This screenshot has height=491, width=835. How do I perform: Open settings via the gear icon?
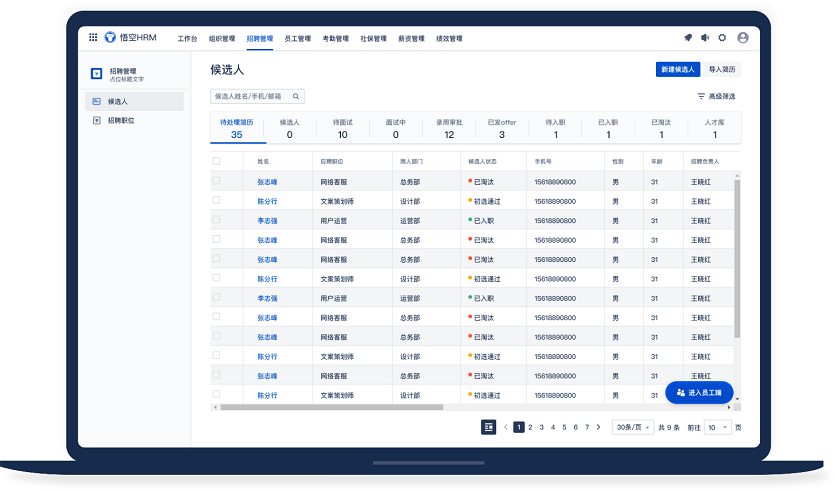coord(723,38)
